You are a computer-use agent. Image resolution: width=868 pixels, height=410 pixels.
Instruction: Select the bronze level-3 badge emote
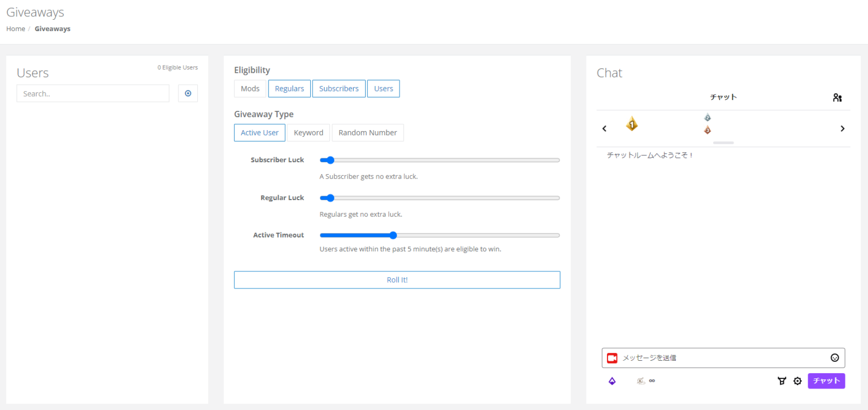coord(708,130)
